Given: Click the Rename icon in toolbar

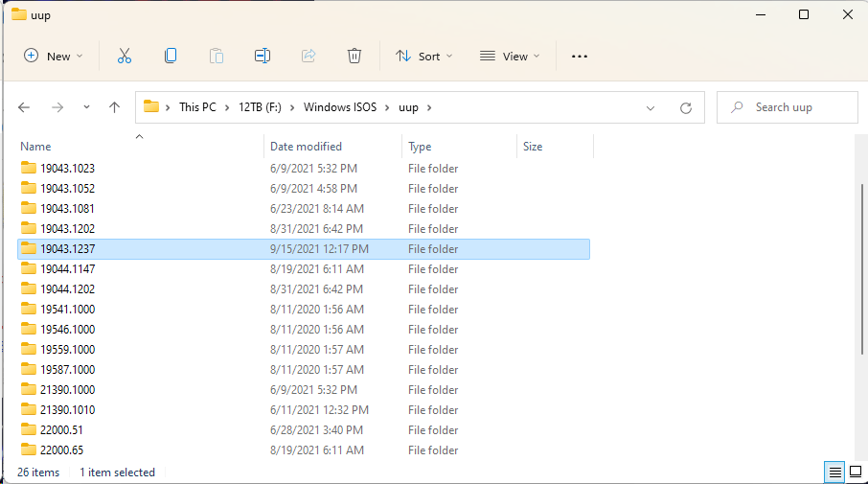Looking at the screenshot, I should coord(262,57).
